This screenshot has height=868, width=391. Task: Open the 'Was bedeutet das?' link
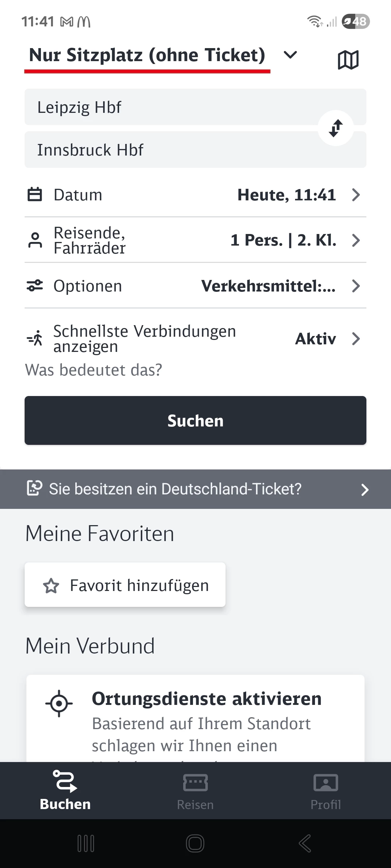pyautogui.click(x=94, y=370)
